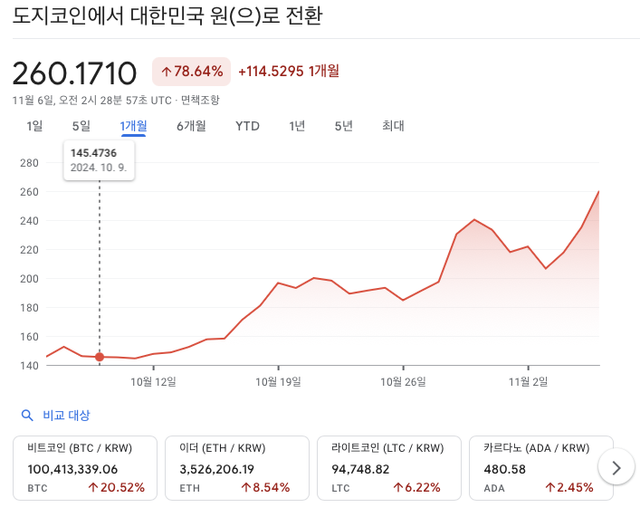Click the red data point on chart
The width and height of the screenshot is (640, 518).
click(x=99, y=357)
